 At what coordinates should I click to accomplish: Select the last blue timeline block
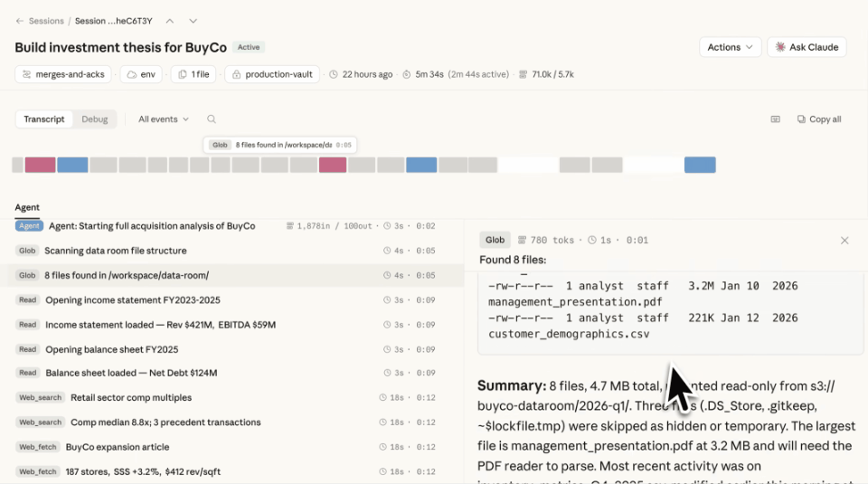(x=700, y=165)
